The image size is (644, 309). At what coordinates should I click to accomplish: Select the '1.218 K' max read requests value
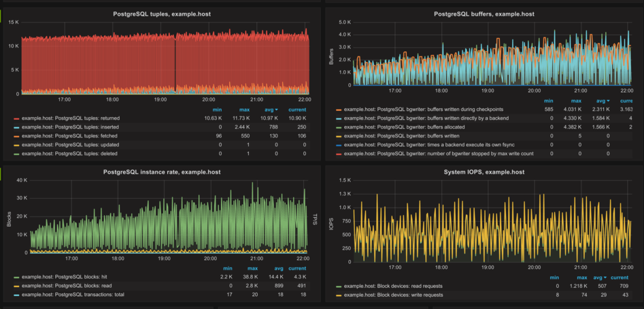pyautogui.click(x=577, y=286)
